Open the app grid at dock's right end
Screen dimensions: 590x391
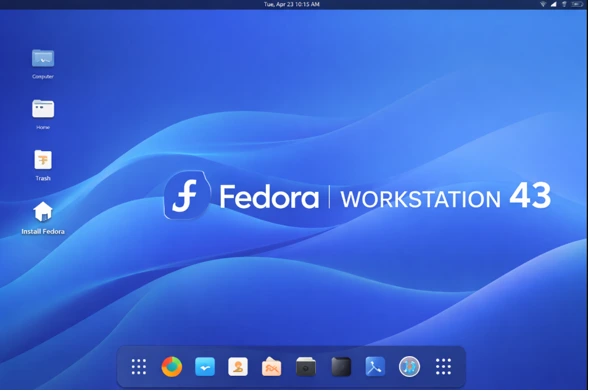coord(443,367)
